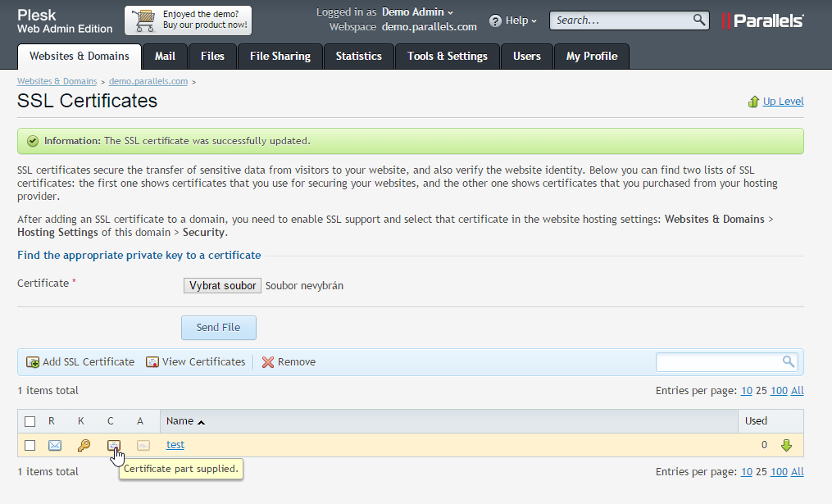Follow the Websites & Domains breadcrumb link

tap(57, 81)
